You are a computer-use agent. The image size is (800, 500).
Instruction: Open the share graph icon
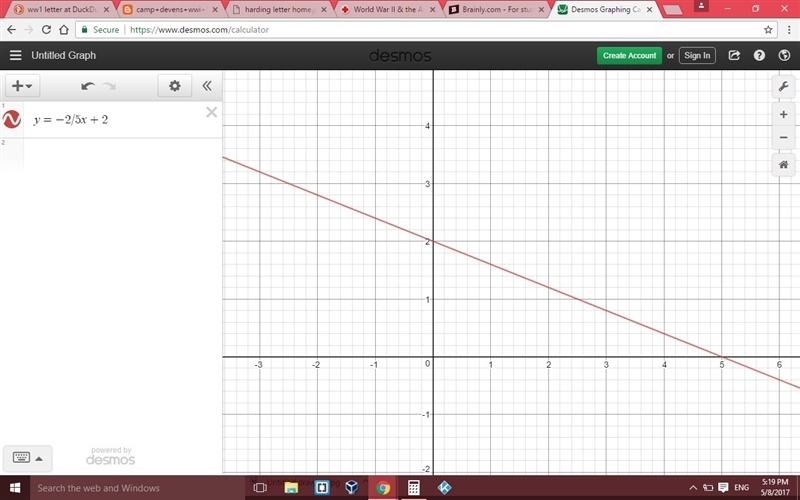click(734, 55)
